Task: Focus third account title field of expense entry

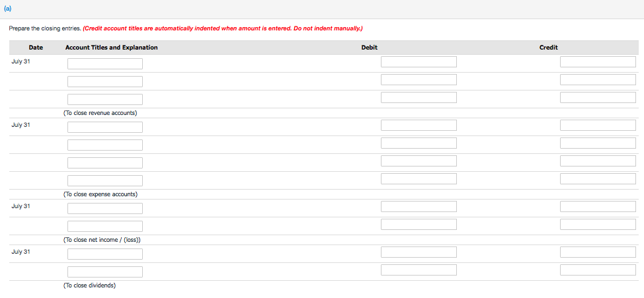Action: tap(104, 163)
